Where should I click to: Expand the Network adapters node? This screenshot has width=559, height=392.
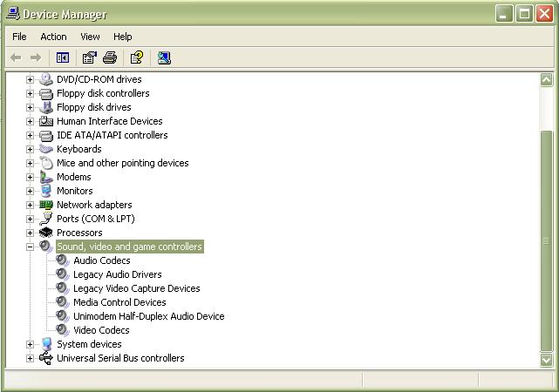(30, 205)
